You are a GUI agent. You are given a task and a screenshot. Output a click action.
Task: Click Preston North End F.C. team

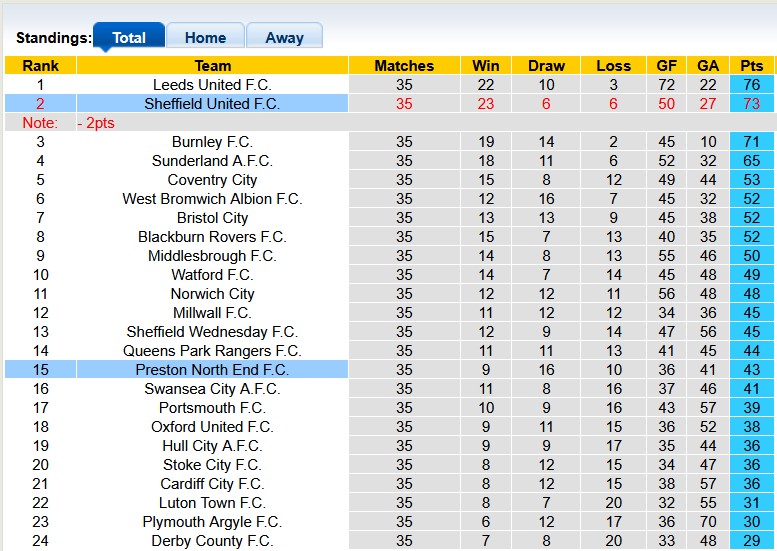(x=212, y=370)
